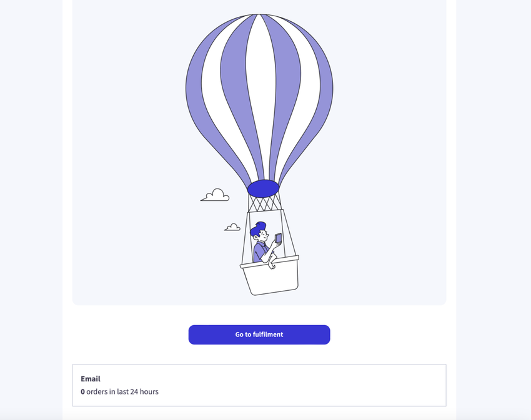Click the top tip of the balloon
The height and width of the screenshot is (420, 531).
[x=259, y=15]
